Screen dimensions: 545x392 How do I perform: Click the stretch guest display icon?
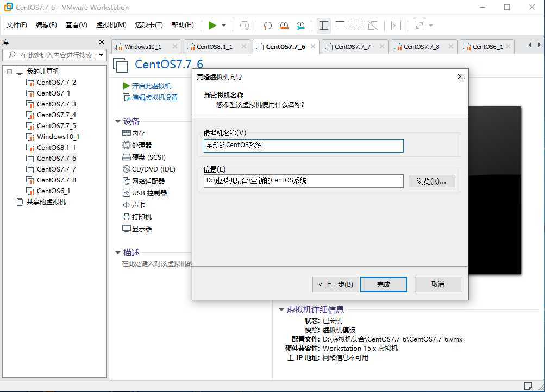(419, 26)
